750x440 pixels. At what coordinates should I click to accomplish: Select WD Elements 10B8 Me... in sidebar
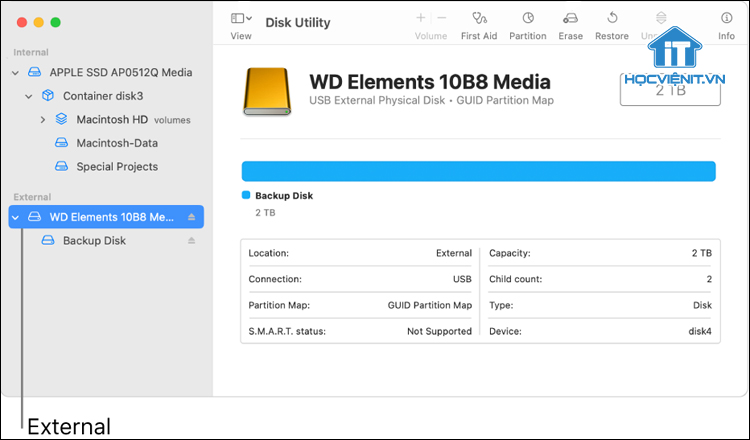pyautogui.click(x=106, y=217)
